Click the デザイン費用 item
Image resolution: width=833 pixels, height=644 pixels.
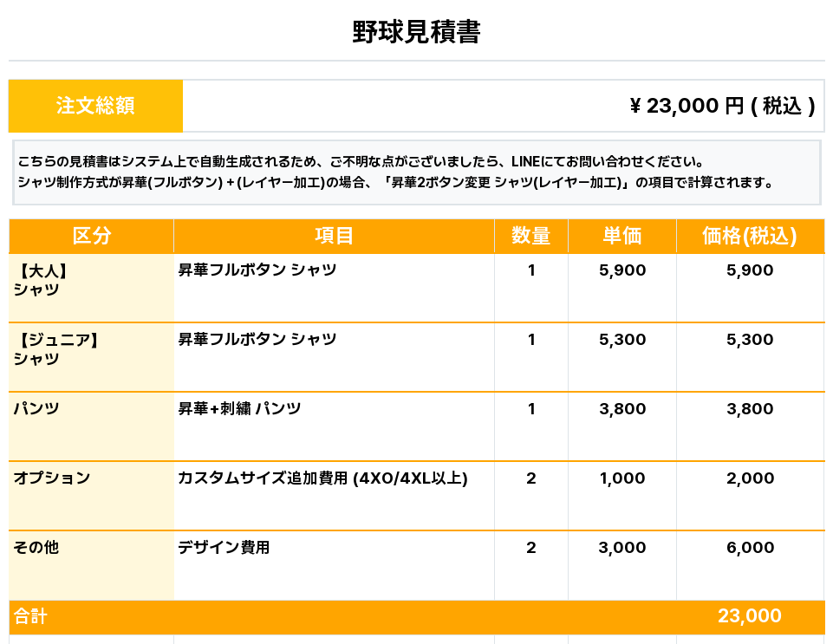pos(224,548)
